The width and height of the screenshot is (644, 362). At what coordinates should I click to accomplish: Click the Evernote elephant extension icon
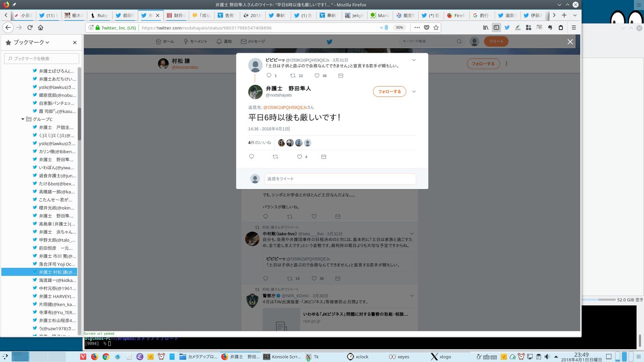click(x=550, y=27)
